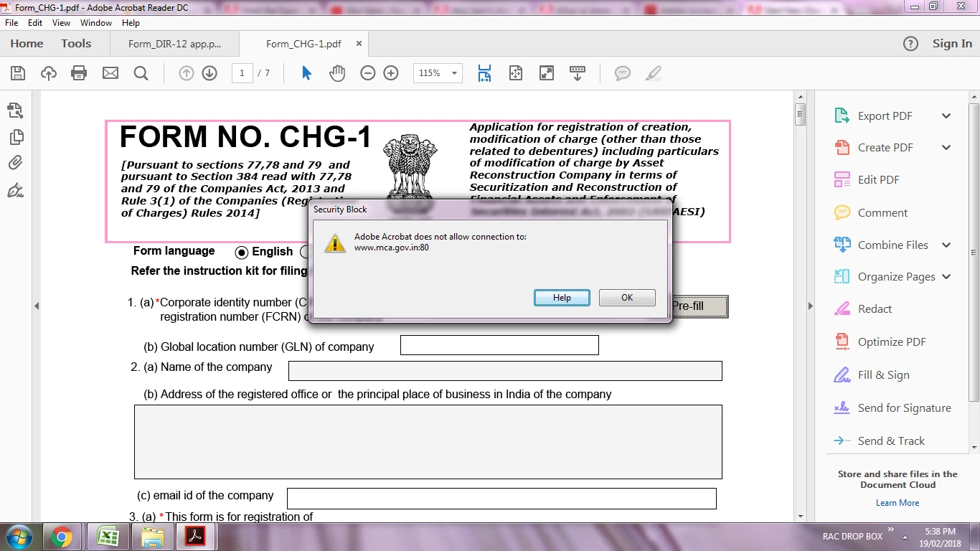
Task: Switch to the Tools tab
Action: pos(76,44)
